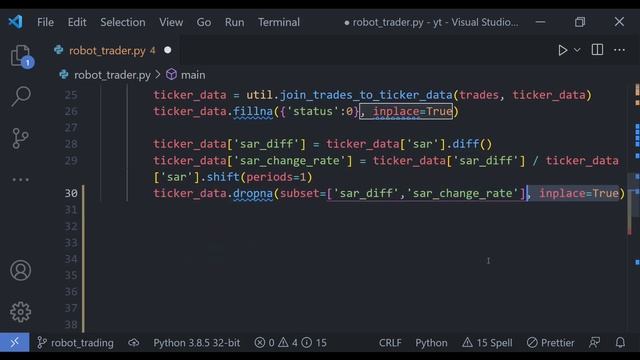Click the shift(periods=1) call
The height and width of the screenshot is (360, 640).
[x=259, y=177]
